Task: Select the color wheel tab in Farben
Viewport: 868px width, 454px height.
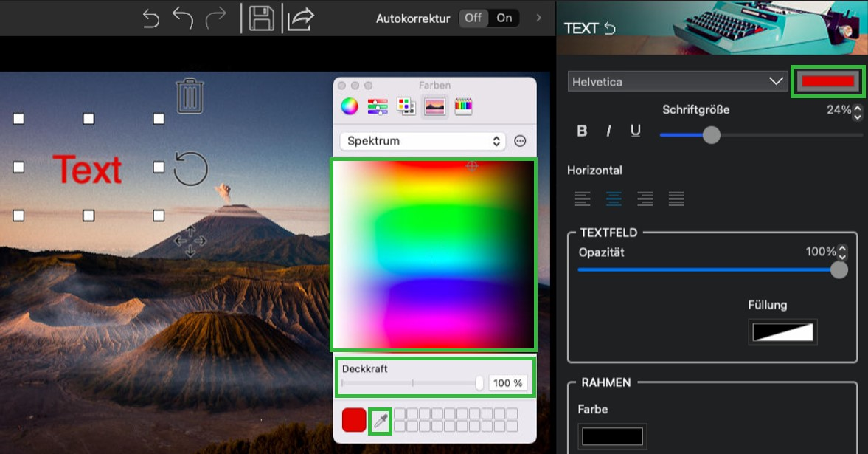Action: (x=350, y=106)
